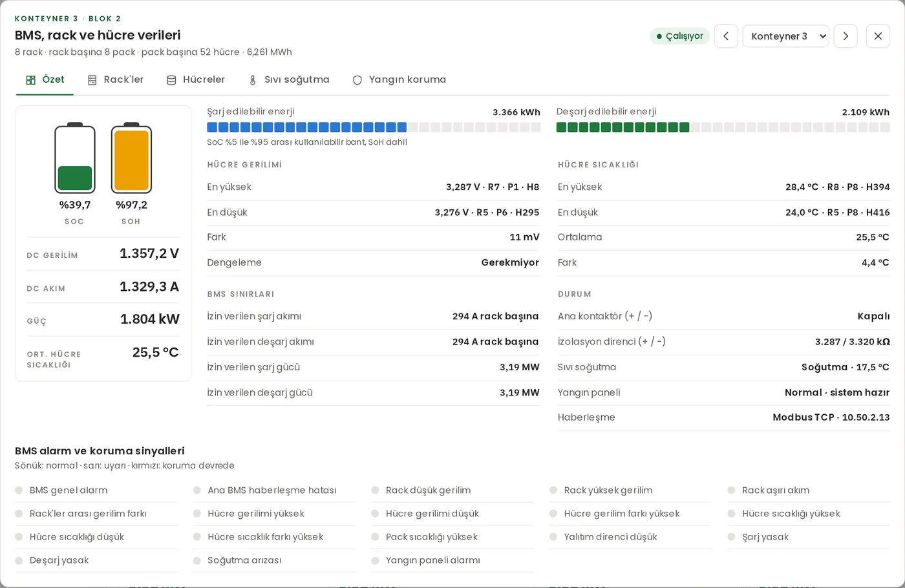Click the Rack'ler tab rack icon
Image resolution: width=905 pixels, height=588 pixels.
point(92,80)
